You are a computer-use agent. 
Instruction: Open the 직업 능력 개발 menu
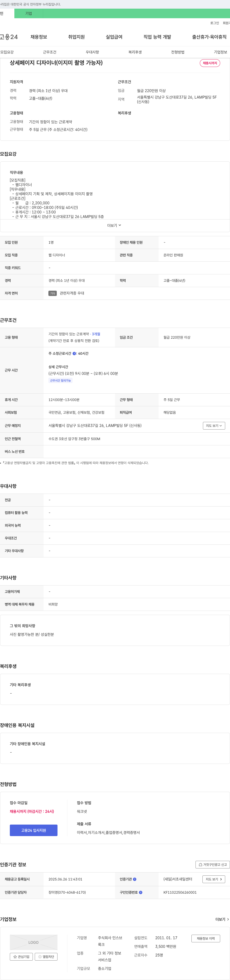coord(157,37)
